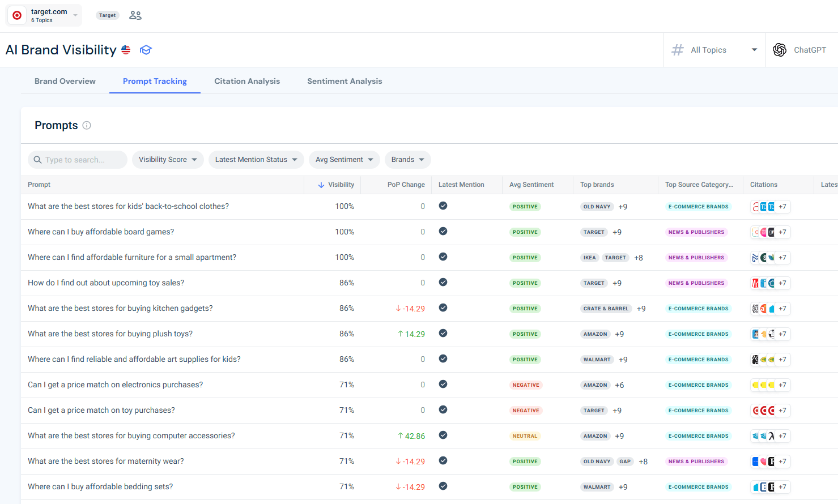This screenshot has width=838, height=504.
Task: Click the Prompt column header
Action: 39,185
